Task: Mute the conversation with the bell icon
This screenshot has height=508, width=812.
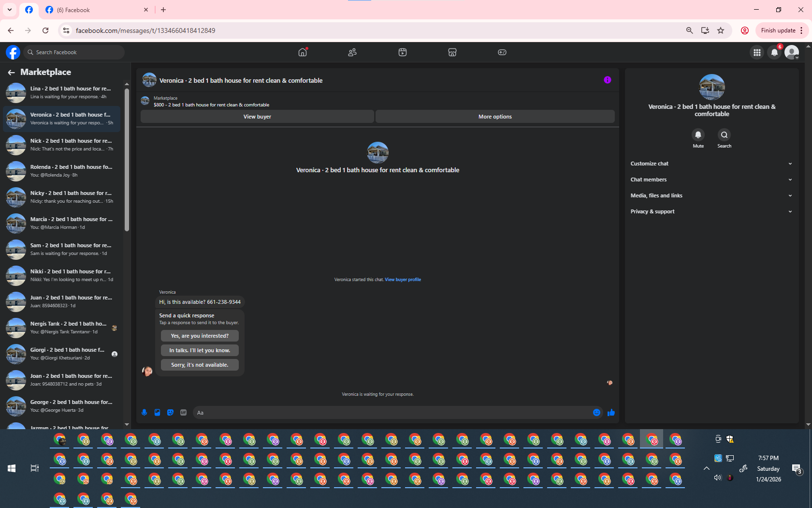Action: tap(698, 135)
